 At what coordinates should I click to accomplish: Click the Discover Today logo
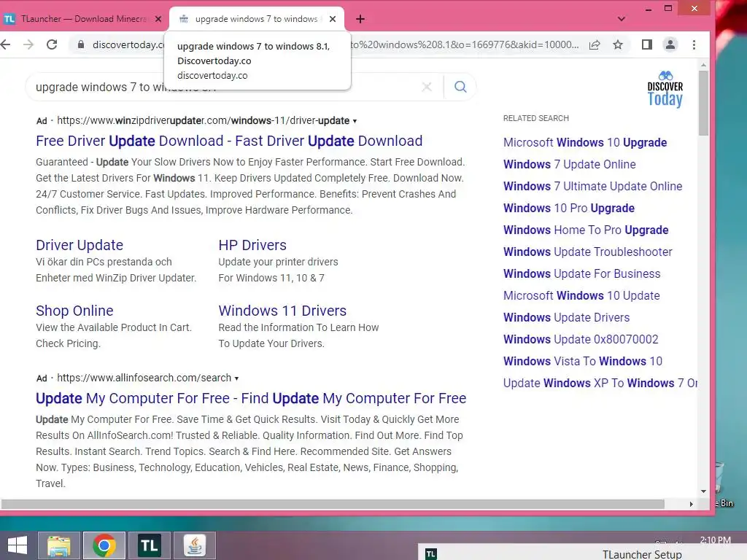coord(665,90)
